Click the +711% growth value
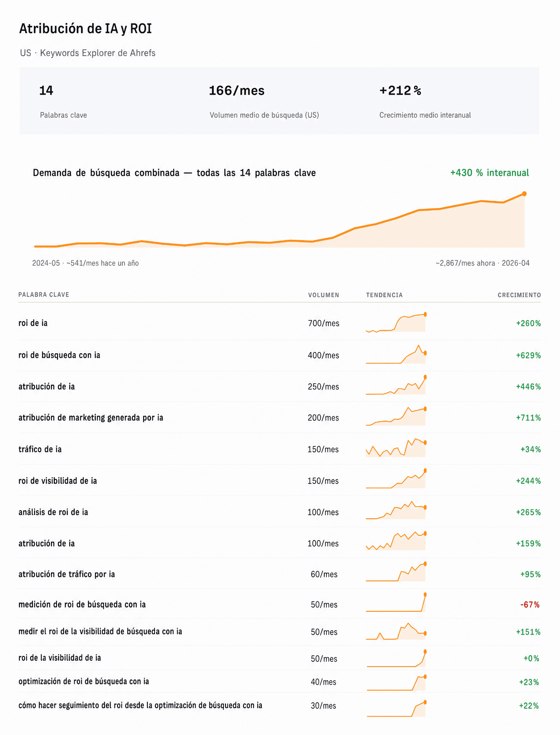This screenshot has height=735, width=560. coord(528,418)
